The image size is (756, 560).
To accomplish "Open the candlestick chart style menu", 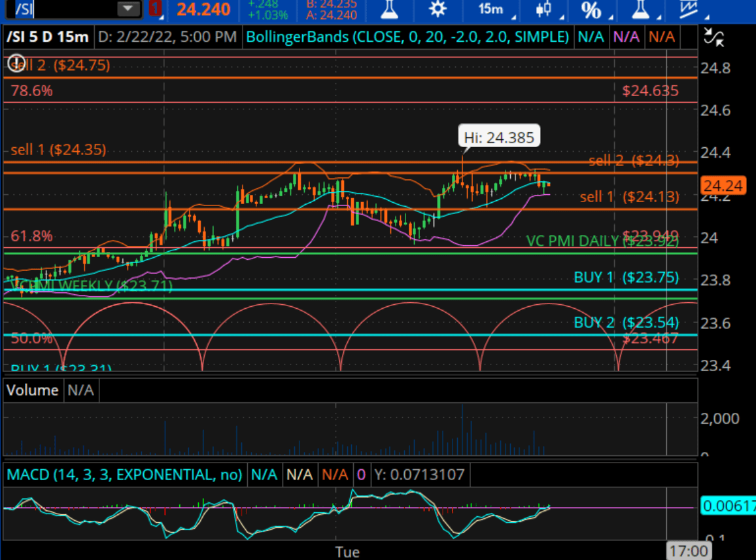I will (543, 10).
